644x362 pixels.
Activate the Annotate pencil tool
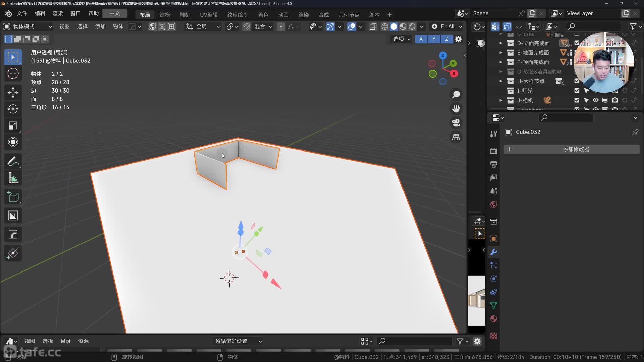[13, 161]
